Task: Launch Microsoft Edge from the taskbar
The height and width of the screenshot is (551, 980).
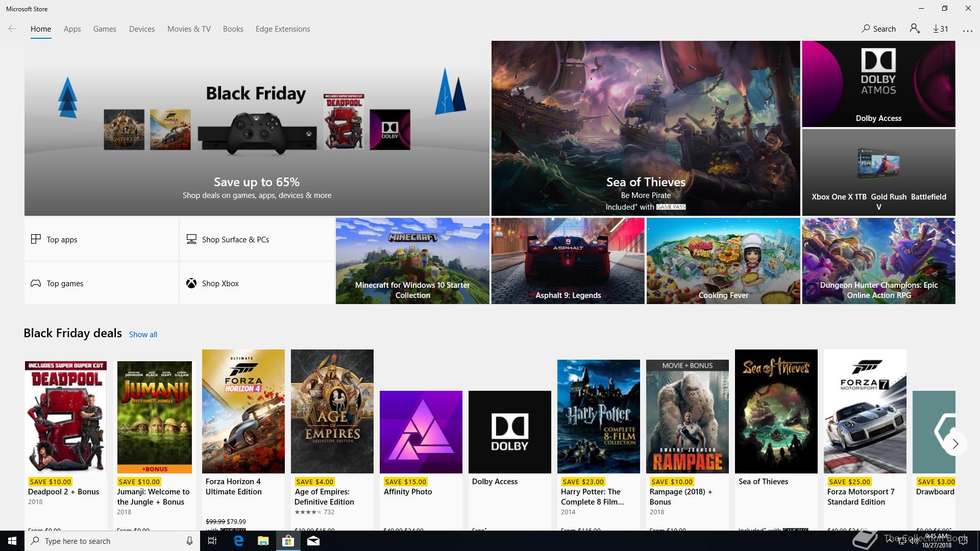Action: click(238, 541)
